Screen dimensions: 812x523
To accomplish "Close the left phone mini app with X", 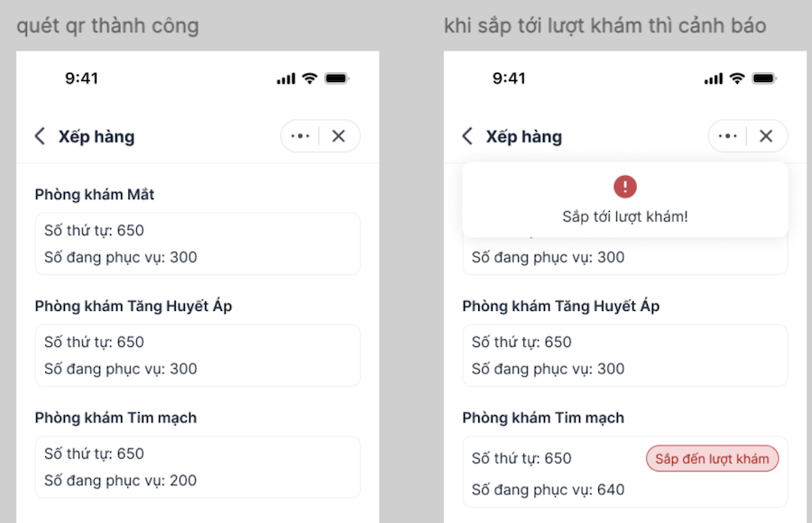I will 338,136.
